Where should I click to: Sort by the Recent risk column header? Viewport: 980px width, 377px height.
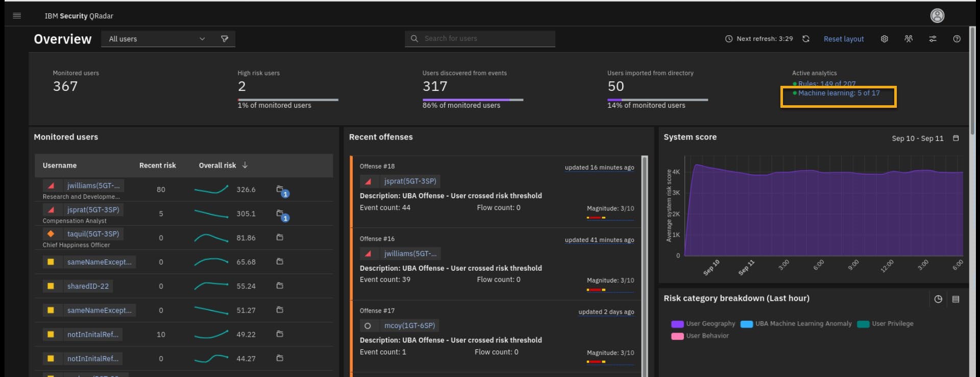[x=157, y=166]
